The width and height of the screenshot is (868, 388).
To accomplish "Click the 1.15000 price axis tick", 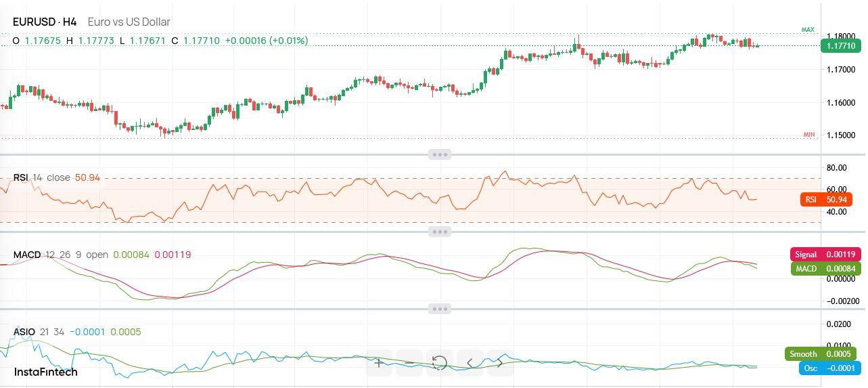I will [x=842, y=135].
